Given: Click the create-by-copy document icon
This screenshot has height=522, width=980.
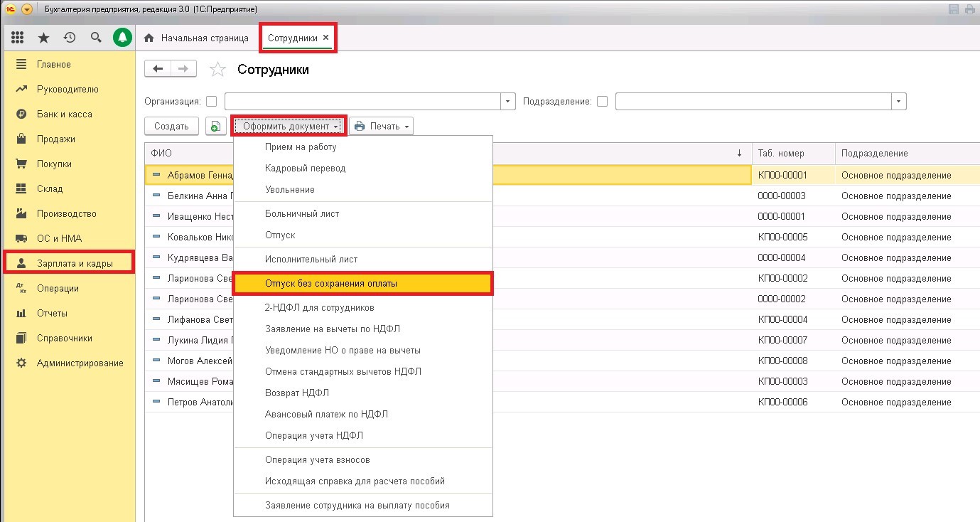Looking at the screenshot, I should pos(215,127).
